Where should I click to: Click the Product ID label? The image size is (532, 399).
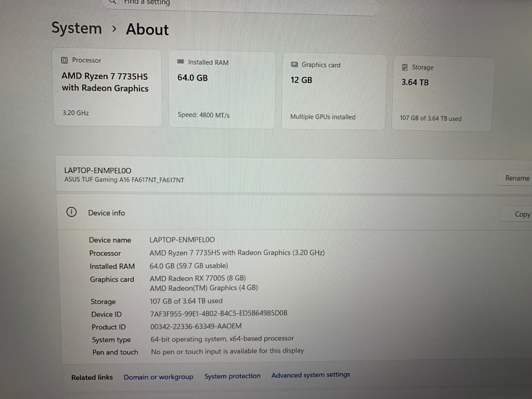pyautogui.click(x=109, y=327)
